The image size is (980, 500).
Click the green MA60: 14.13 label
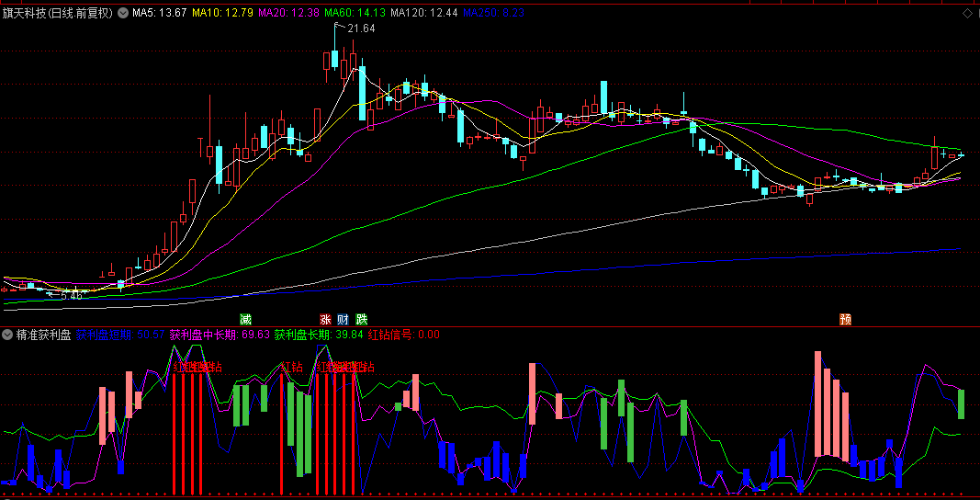(355, 13)
